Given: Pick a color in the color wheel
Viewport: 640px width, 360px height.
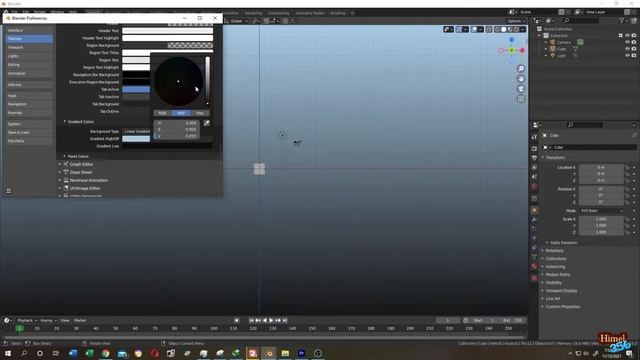Looking at the screenshot, I should pos(178,81).
